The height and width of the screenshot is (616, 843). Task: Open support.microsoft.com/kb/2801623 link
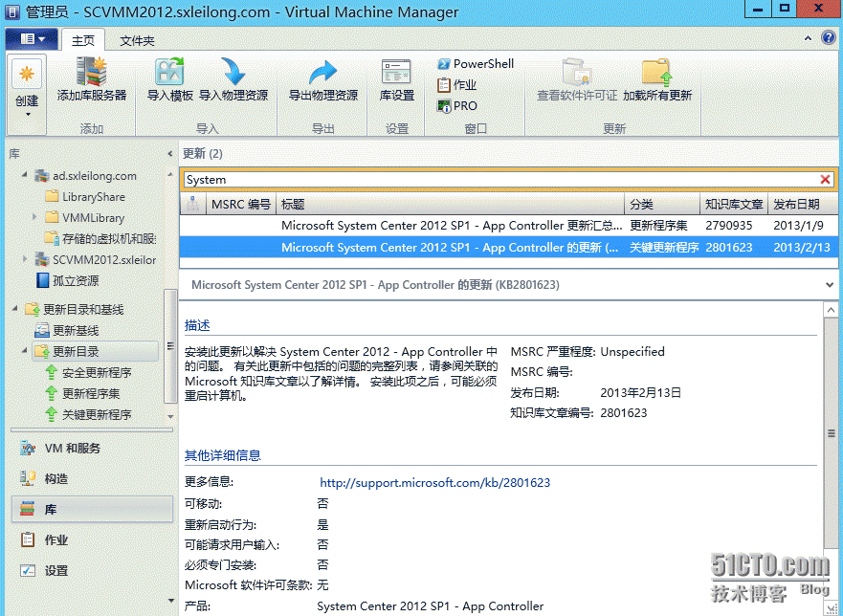pyautogui.click(x=434, y=483)
